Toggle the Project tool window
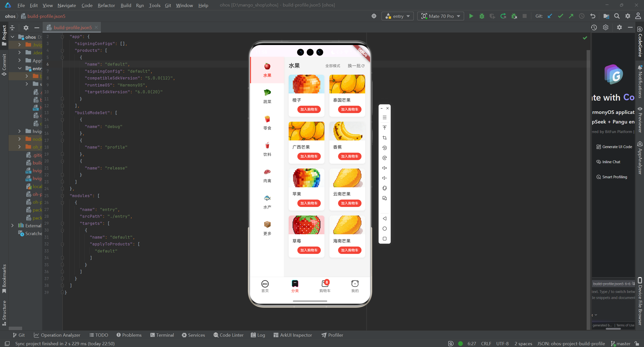 4,35
